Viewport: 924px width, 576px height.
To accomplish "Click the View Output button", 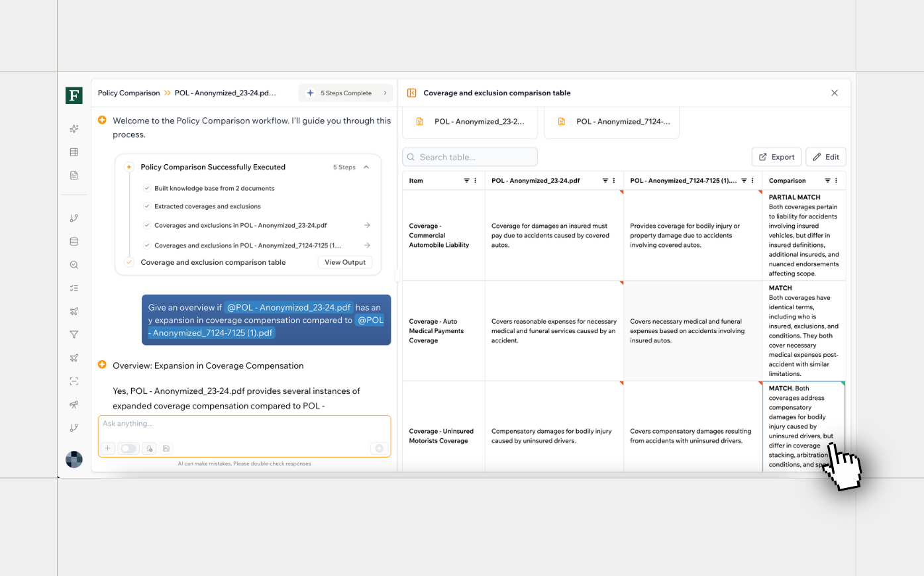I will (x=345, y=262).
